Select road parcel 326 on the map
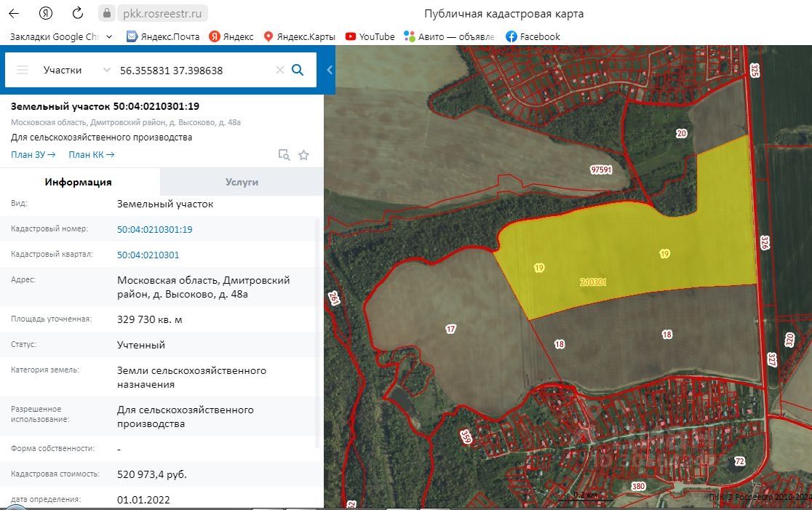 click(x=765, y=243)
